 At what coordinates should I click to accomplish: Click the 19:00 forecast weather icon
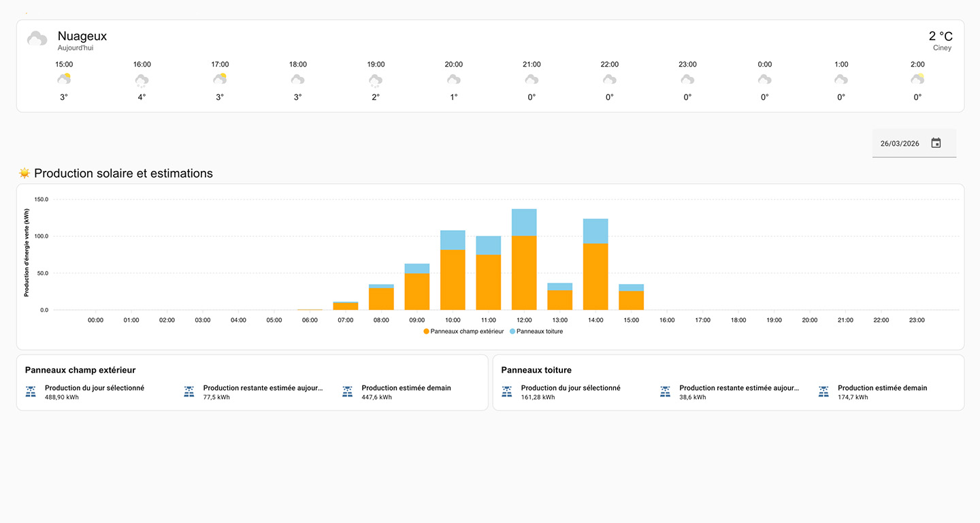[376, 80]
